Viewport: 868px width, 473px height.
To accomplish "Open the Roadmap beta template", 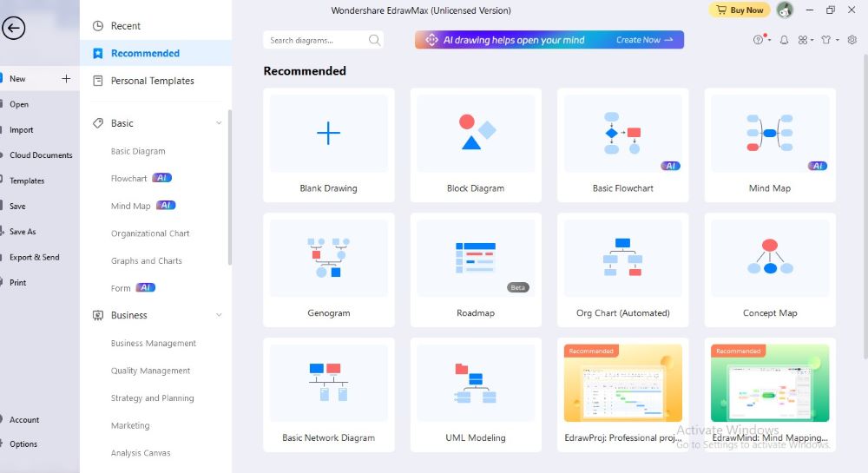I will (476, 270).
